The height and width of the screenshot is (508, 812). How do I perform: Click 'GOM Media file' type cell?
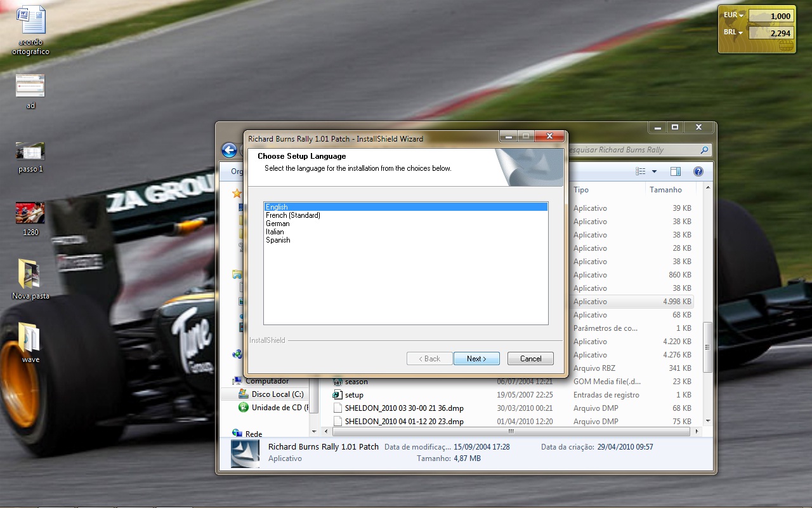pyautogui.click(x=607, y=382)
